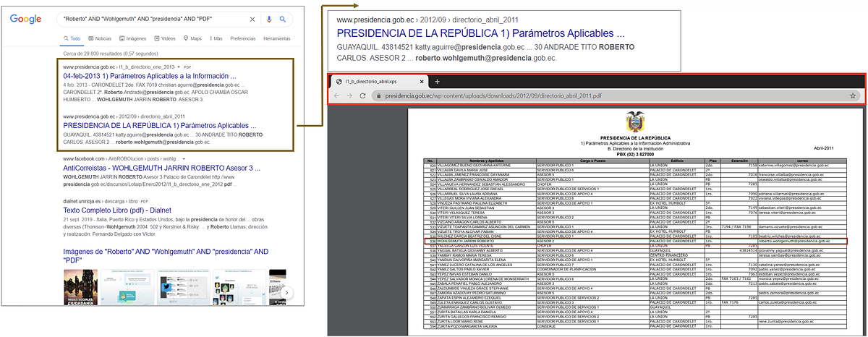This screenshot has height=337, width=868.
Task: Go back using the browser back arrow
Action: point(336,95)
